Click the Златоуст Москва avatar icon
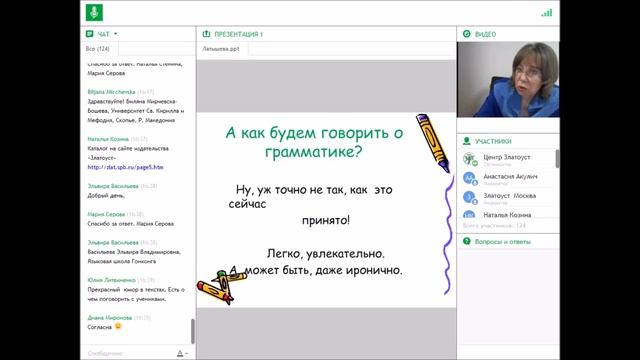The width and height of the screenshot is (640, 360). tap(470, 198)
